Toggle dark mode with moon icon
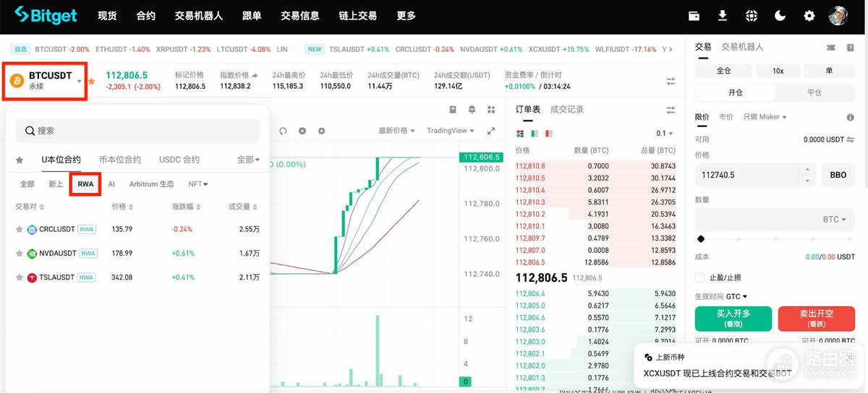Image resolution: width=868 pixels, height=393 pixels. click(780, 15)
